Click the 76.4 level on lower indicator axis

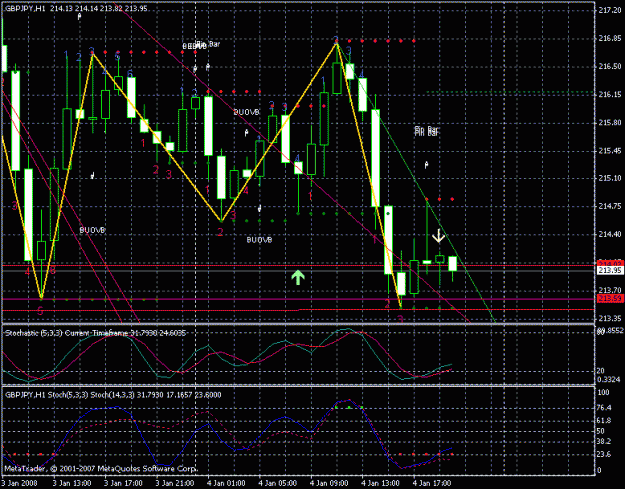(604, 407)
